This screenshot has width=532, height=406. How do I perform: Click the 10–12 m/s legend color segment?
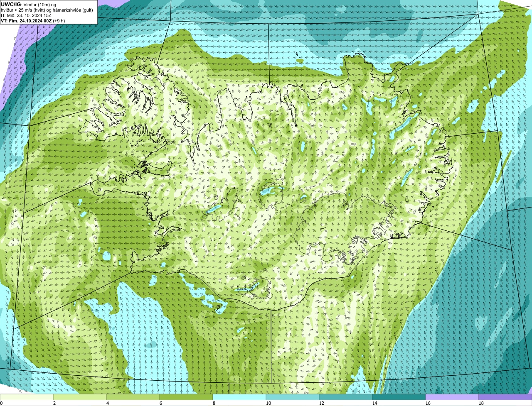click(x=293, y=397)
